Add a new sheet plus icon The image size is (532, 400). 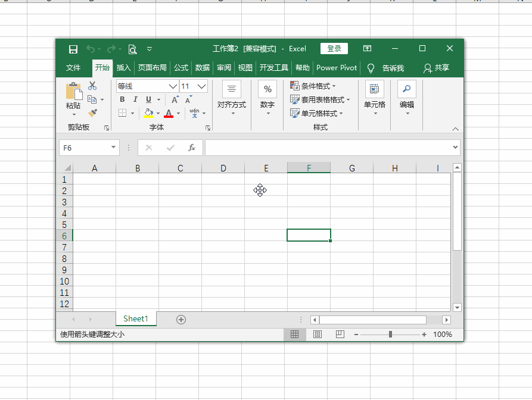tap(181, 319)
